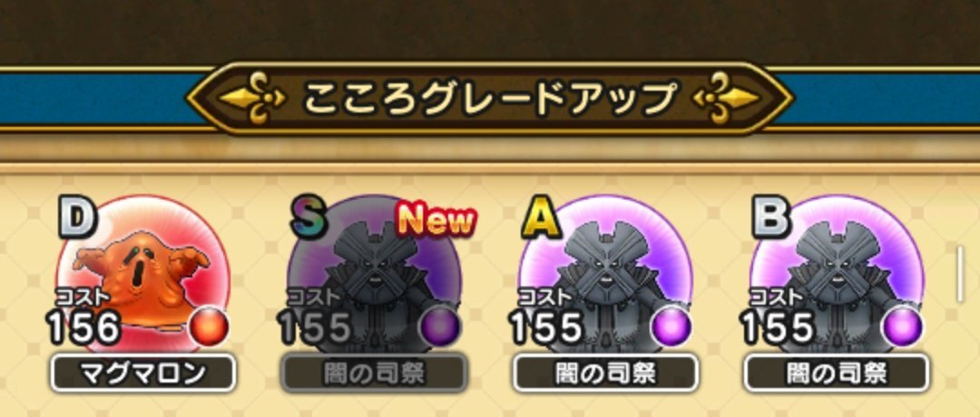The image size is (980, 417).
Task: Click the purple orb on B-rank heart
Action: (903, 326)
